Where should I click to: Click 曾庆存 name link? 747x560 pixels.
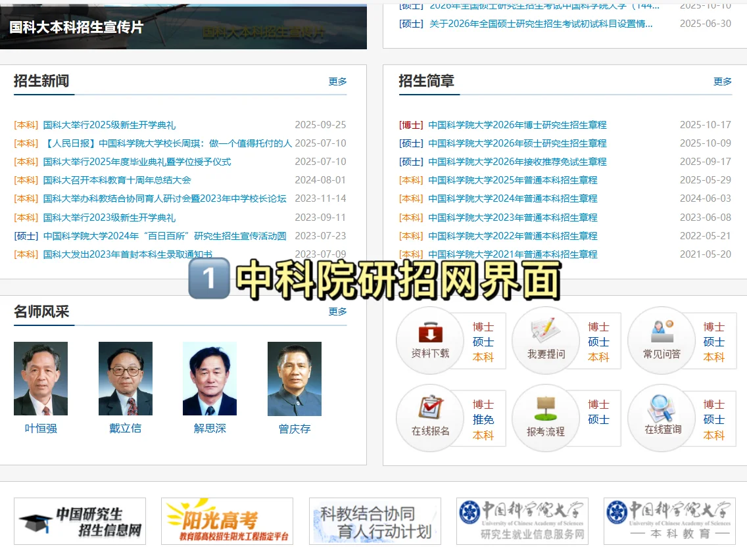(x=294, y=428)
